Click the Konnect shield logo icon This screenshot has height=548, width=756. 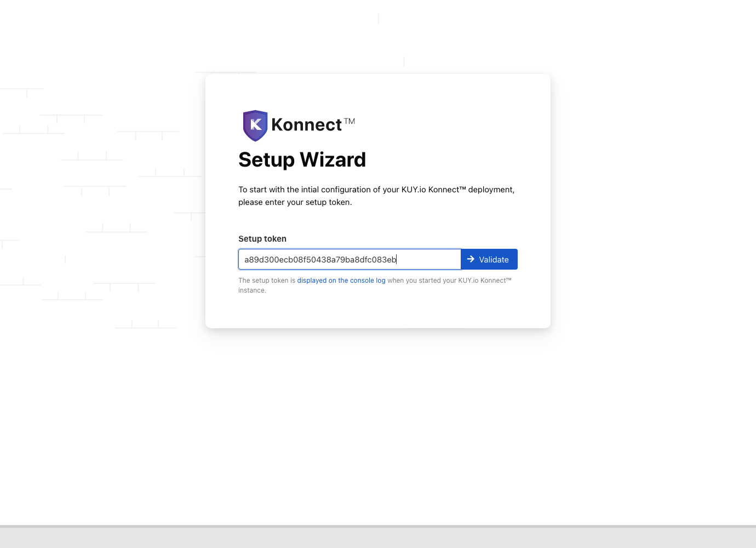tap(255, 125)
